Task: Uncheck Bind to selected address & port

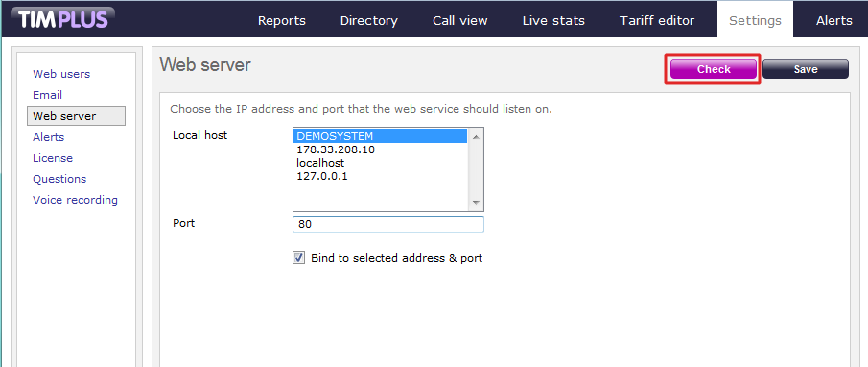Action: 299,258
